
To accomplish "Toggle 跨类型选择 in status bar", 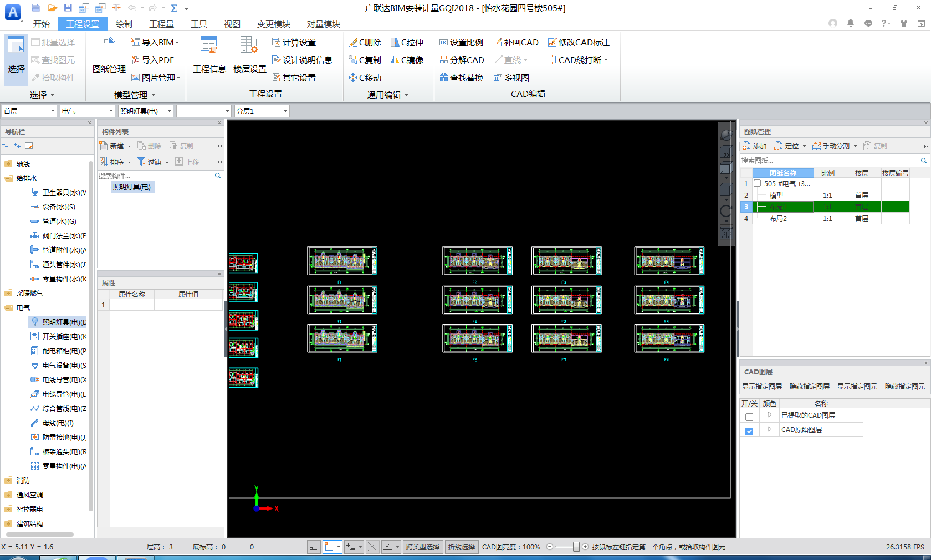I will tap(422, 547).
